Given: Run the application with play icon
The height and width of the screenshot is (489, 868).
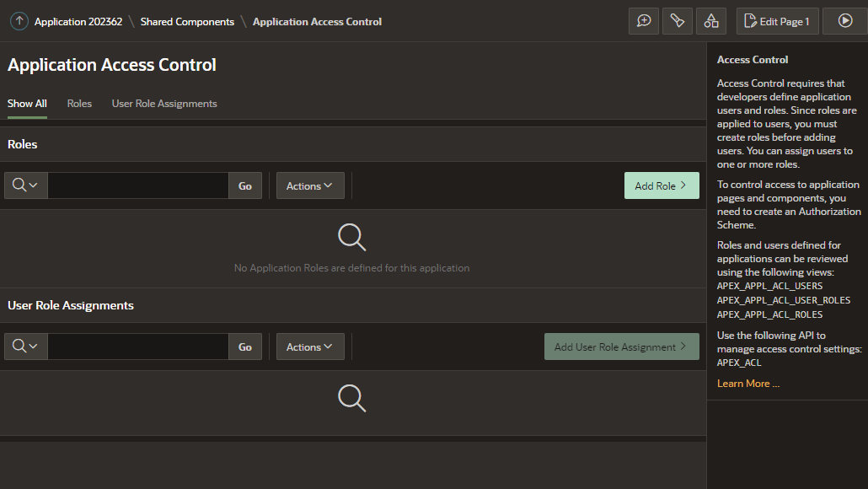Looking at the screenshot, I should (844, 21).
